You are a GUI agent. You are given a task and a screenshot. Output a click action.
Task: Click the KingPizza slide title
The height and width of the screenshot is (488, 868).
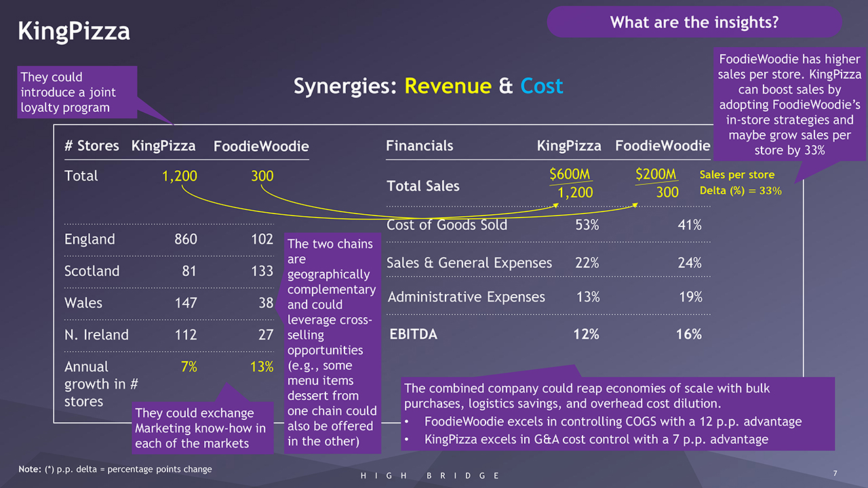74,31
